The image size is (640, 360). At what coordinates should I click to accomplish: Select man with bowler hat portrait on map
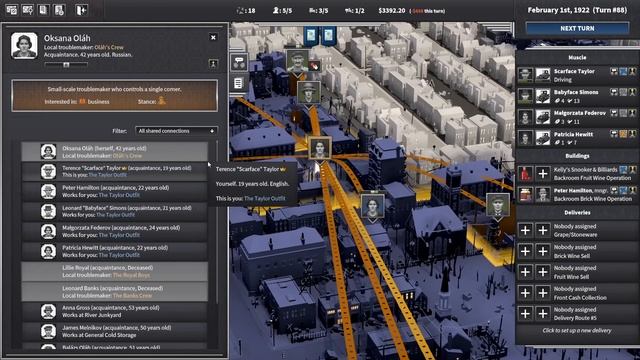tap(309, 92)
